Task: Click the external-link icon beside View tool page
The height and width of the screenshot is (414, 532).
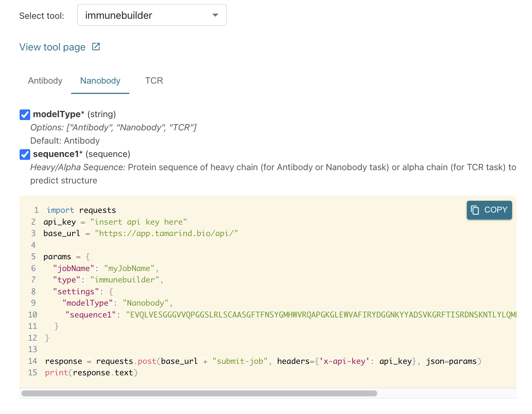Action: pos(95,47)
